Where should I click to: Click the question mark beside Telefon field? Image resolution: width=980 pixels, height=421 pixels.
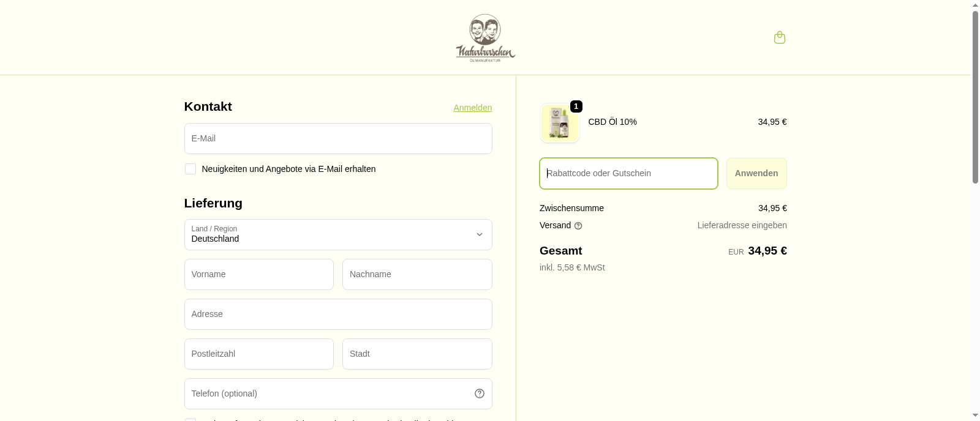(479, 393)
